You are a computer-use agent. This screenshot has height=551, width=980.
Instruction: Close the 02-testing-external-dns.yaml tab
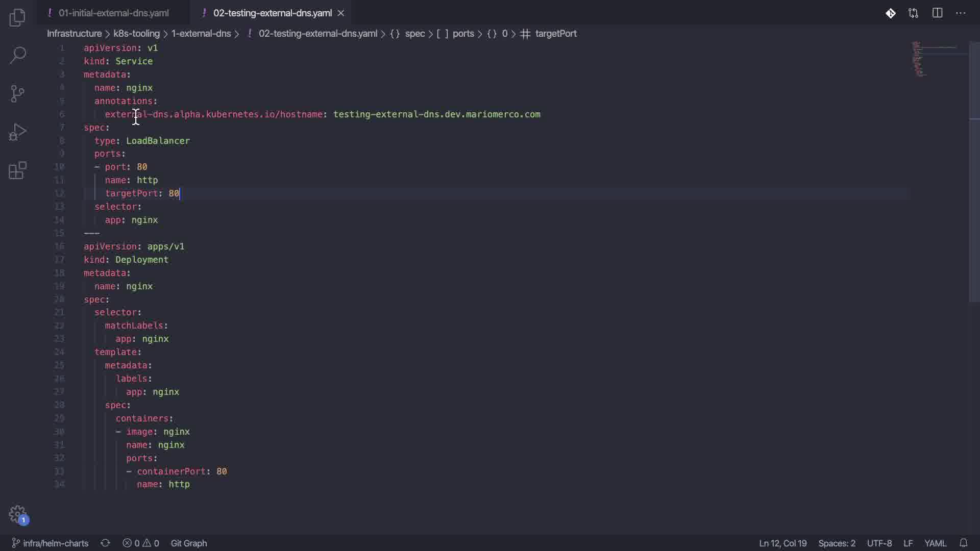point(341,13)
